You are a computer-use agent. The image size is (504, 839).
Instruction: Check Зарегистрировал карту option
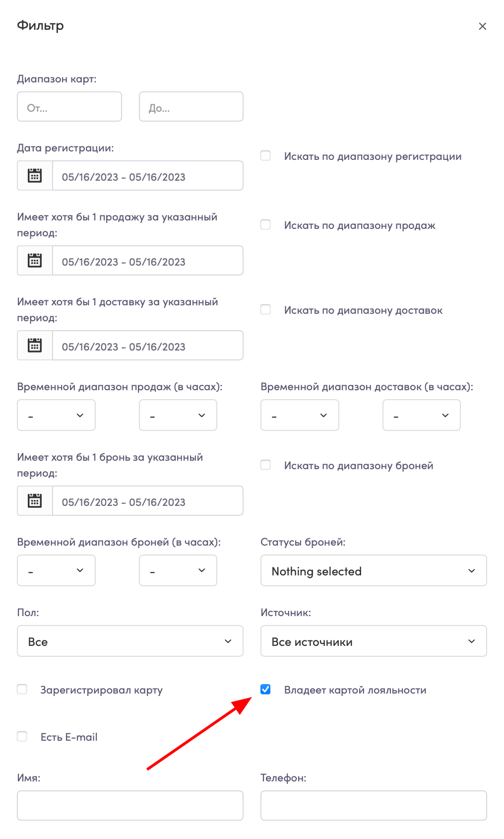point(22,690)
